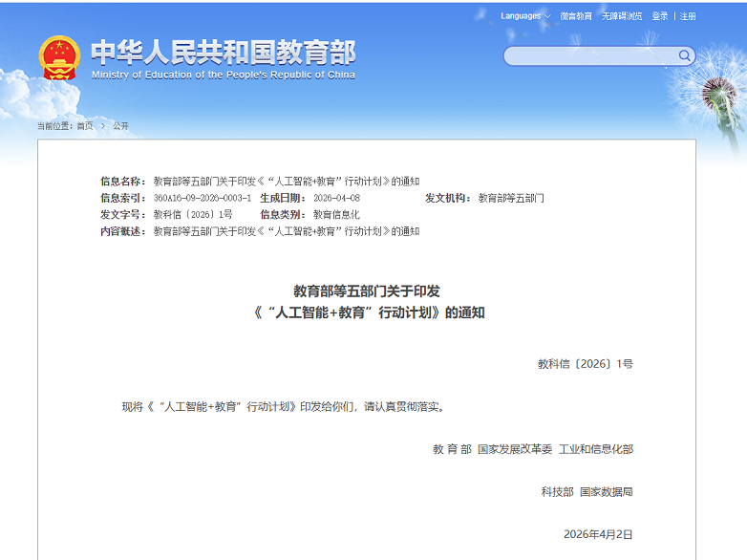The image size is (747, 560).
Task: Open the Languages dropdown
Action: [x=525, y=16]
